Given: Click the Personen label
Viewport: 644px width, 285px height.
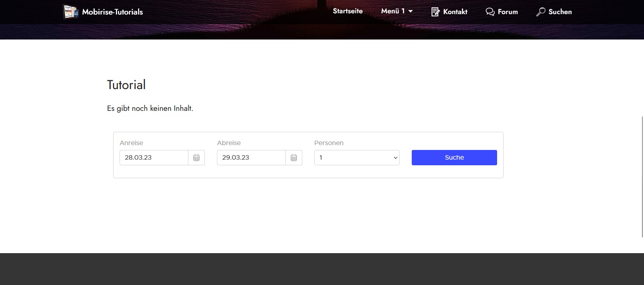Looking at the screenshot, I should pos(329,143).
